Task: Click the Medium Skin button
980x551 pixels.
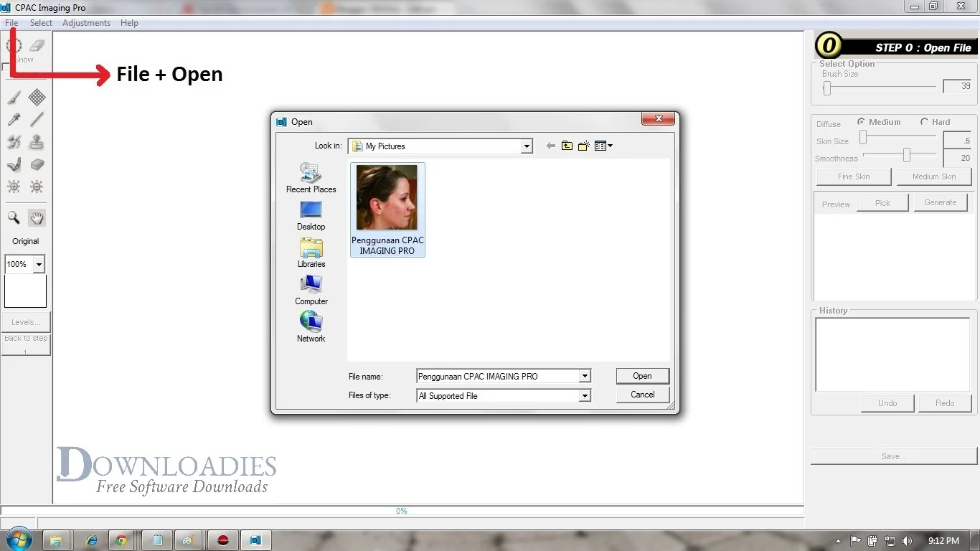Action: click(x=934, y=176)
